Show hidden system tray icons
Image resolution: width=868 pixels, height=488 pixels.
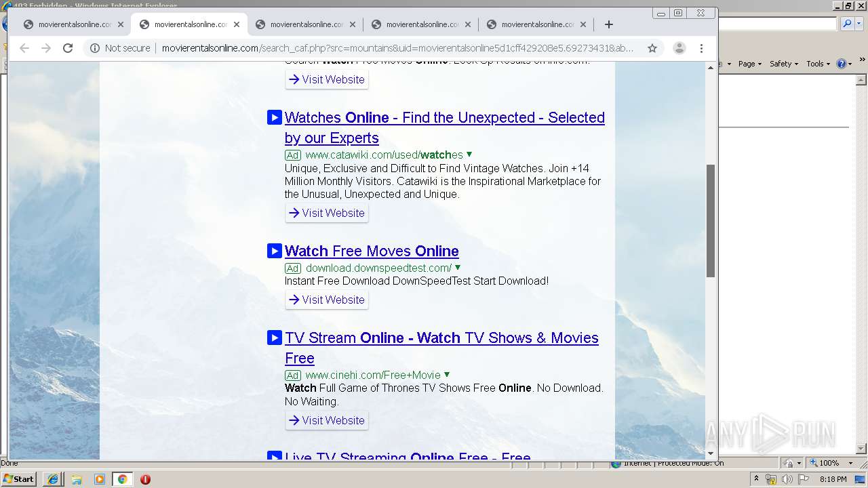tap(756, 479)
